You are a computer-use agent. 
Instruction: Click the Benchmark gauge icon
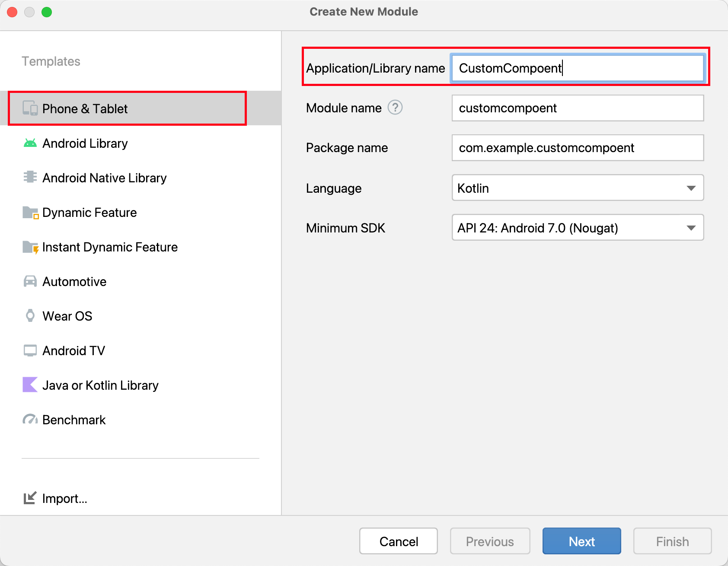click(x=30, y=420)
